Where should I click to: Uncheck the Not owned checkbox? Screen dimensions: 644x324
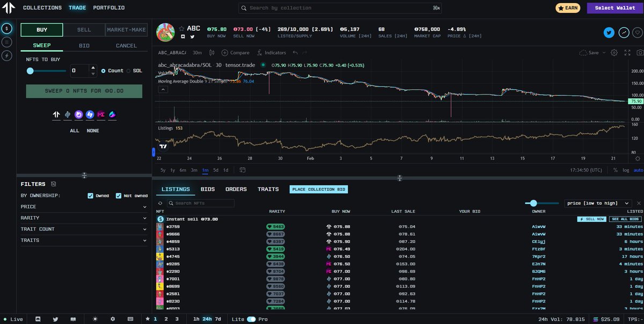click(x=119, y=196)
